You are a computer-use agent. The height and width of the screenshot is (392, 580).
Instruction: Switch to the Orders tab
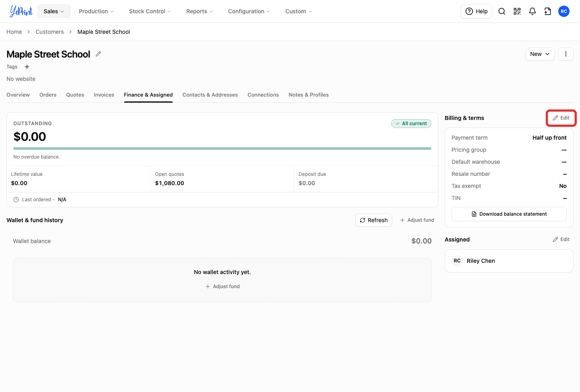tap(48, 95)
